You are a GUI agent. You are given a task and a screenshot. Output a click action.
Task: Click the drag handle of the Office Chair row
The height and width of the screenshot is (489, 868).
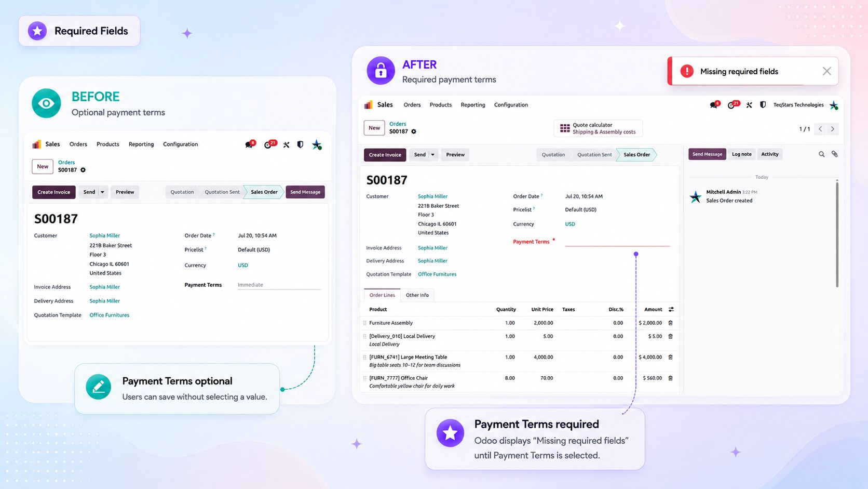364,378
